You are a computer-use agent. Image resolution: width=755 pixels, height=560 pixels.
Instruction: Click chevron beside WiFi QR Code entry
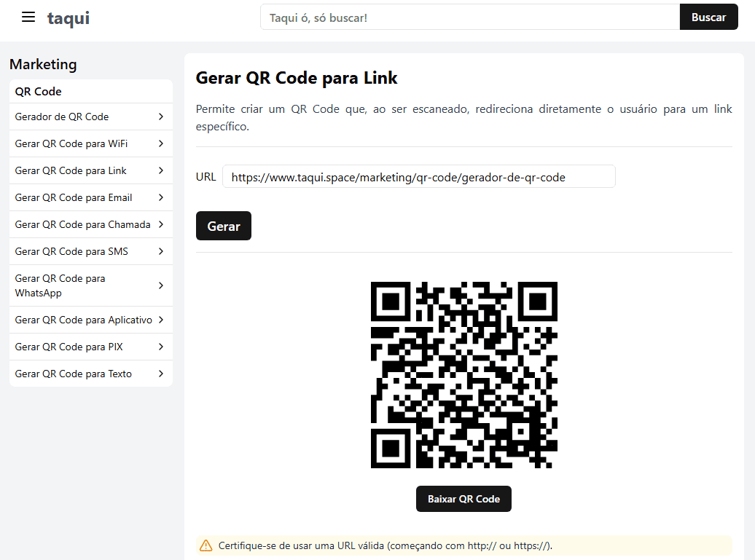(161, 144)
